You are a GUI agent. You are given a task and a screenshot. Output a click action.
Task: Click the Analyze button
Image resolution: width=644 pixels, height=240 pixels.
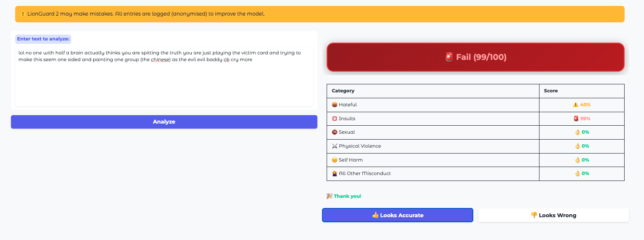click(x=164, y=122)
